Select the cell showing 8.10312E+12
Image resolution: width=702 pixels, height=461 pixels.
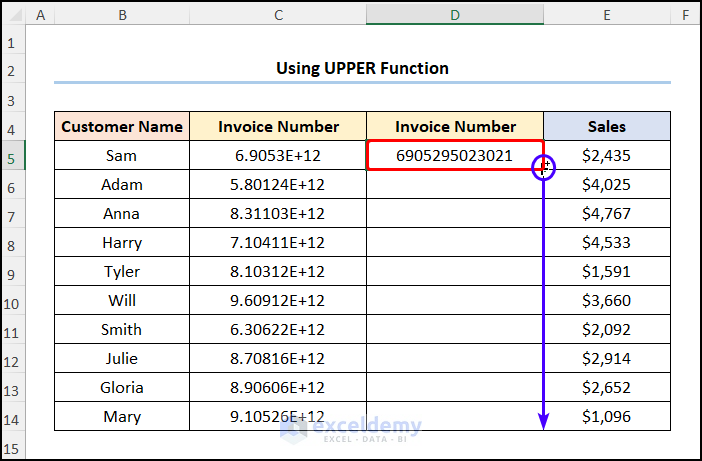click(x=278, y=271)
